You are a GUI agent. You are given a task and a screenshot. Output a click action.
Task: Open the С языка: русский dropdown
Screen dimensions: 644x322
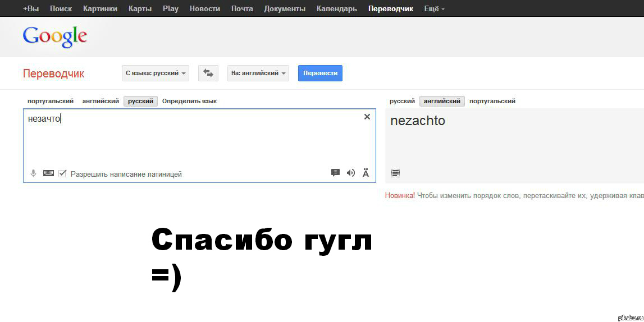(156, 73)
